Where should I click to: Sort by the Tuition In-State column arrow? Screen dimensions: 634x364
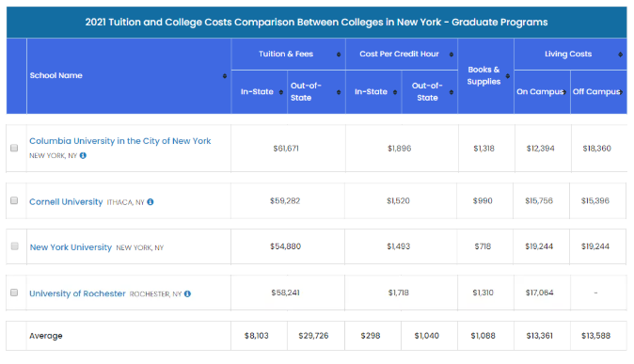[x=281, y=92]
